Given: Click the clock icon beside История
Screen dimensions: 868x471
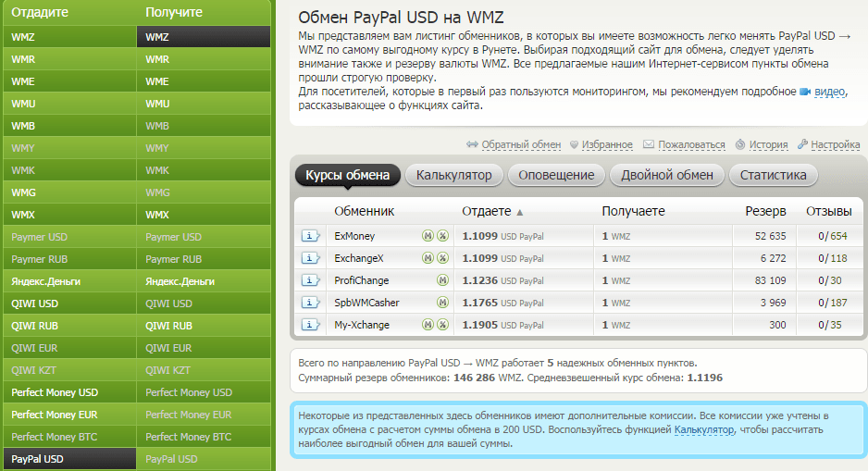Looking at the screenshot, I should tap(740, 144).
